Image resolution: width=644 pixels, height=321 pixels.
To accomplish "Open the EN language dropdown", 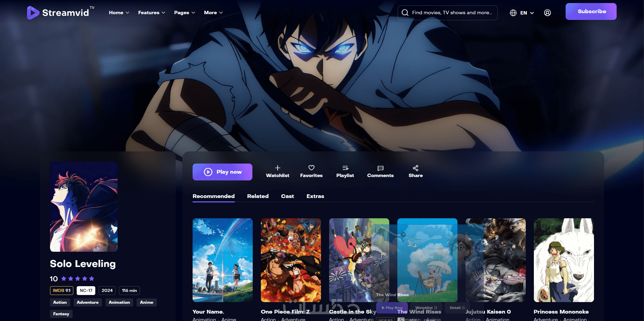I will (527, 13).
